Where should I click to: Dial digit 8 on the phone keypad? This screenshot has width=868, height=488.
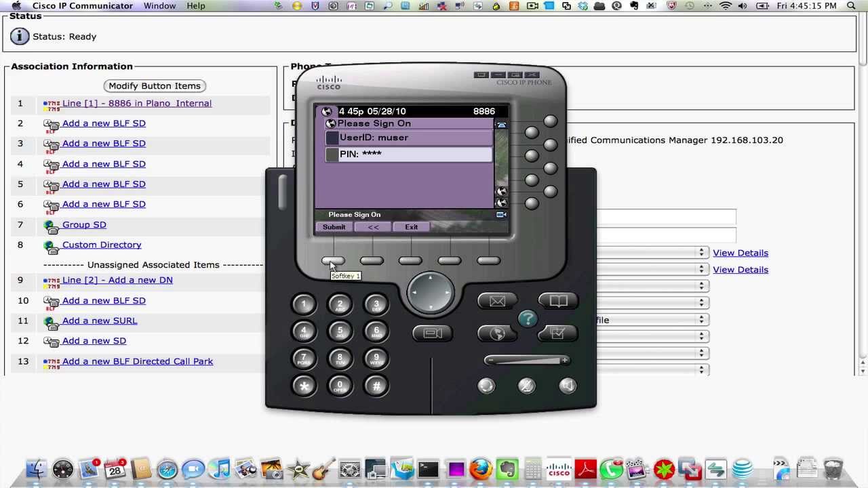(x=340, y=359)
